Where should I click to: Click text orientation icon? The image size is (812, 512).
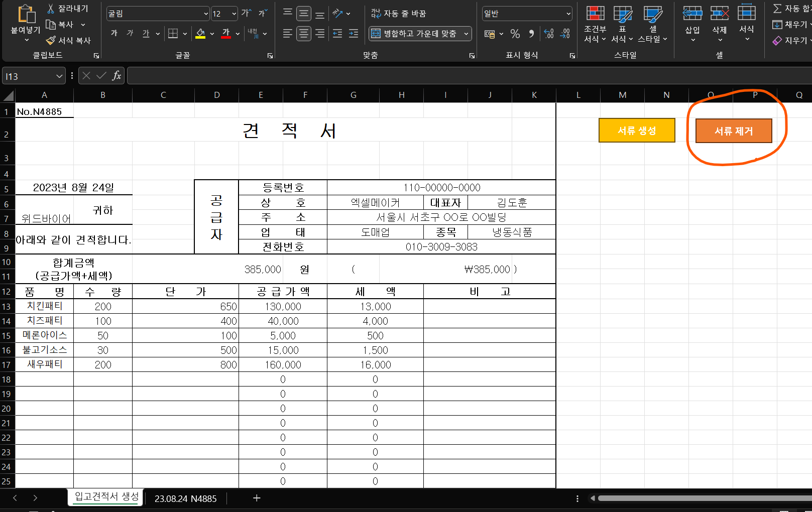[x=337, y=13]
